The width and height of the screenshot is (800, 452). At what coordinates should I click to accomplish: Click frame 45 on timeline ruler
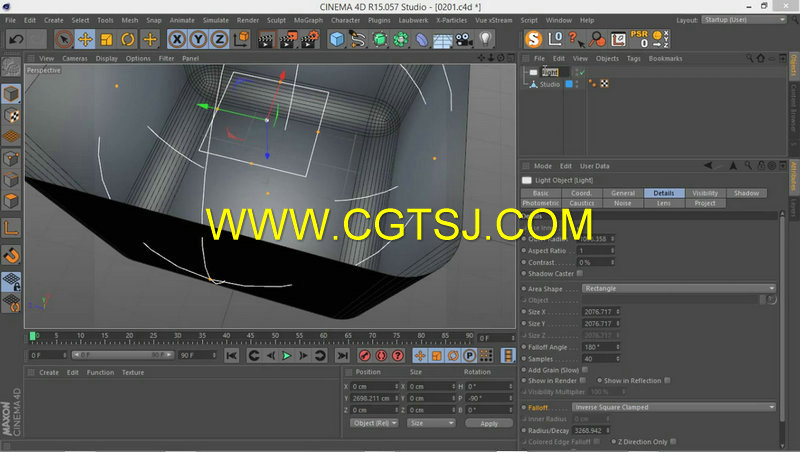coord(251,338)
